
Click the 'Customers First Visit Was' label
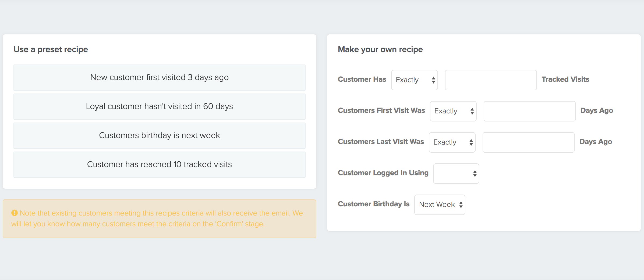(381, 110)
